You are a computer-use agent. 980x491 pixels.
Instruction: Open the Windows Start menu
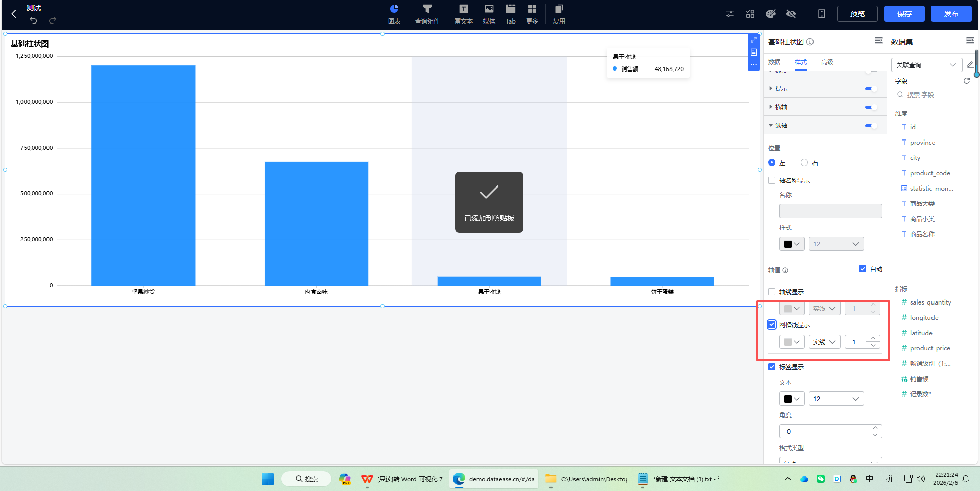(x=268, y=479)
